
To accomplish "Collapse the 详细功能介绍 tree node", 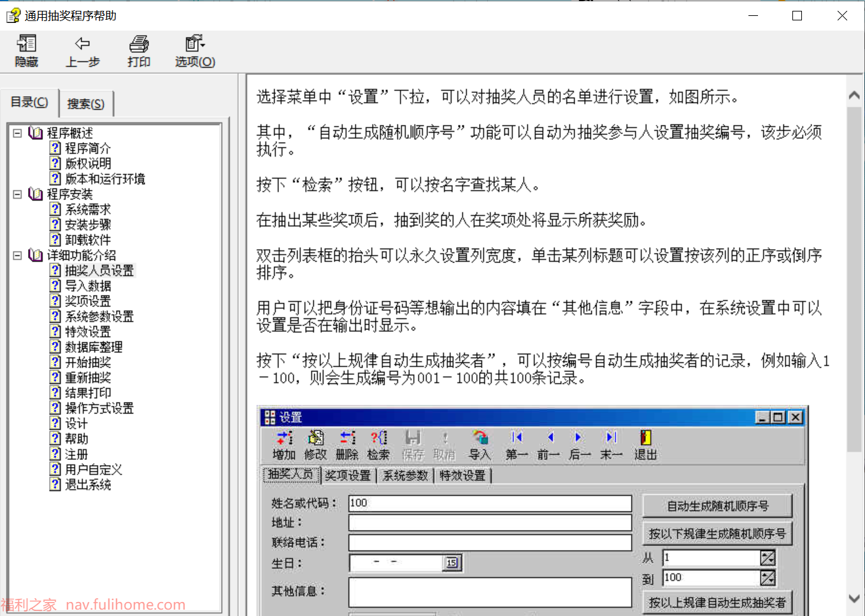I will [17, 255].
